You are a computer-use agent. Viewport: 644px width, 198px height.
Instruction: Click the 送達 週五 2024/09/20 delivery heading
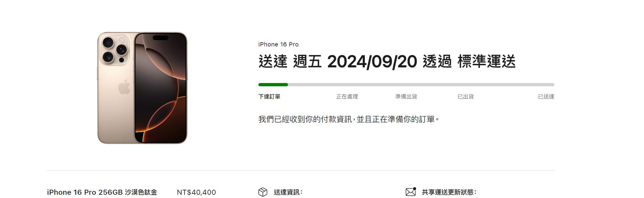(x=387, y=61)
